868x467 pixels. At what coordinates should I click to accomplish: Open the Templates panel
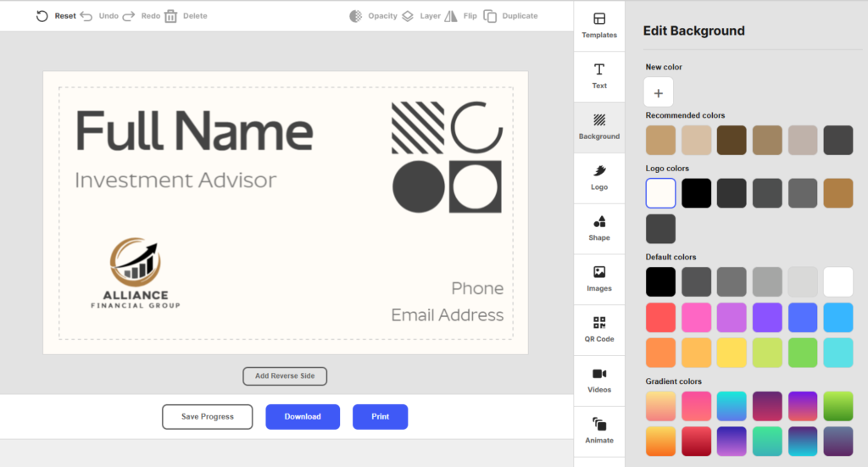599,26
